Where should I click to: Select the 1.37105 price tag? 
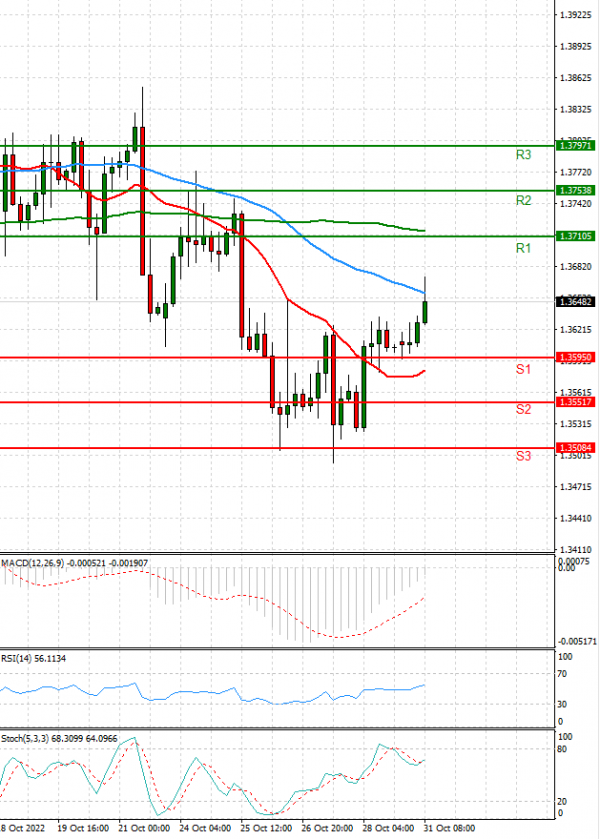(575, 236)
